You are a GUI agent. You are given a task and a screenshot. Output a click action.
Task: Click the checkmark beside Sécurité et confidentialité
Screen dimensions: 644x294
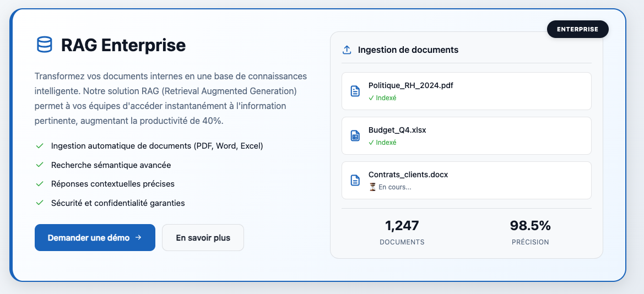point(40,203)
